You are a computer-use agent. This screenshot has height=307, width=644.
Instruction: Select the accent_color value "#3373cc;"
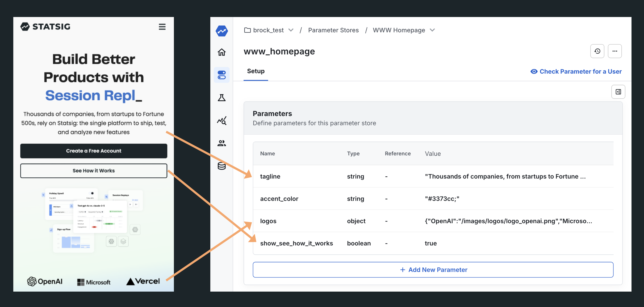pyautogui.click(x=442, y=198)
